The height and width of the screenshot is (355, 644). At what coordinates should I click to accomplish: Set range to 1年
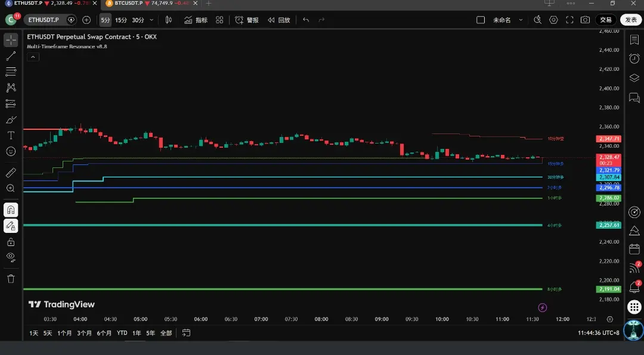[137, 333]
